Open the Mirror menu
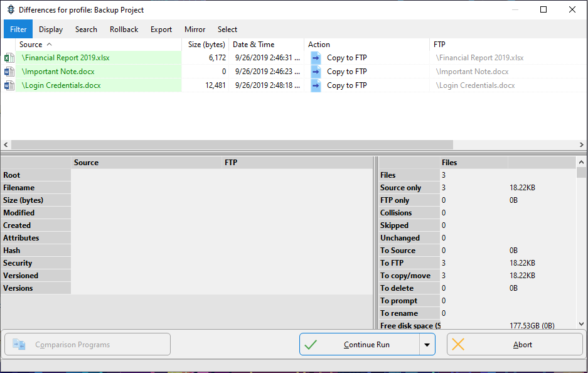The width and height of the screenshot is (588, 373). 195,30
